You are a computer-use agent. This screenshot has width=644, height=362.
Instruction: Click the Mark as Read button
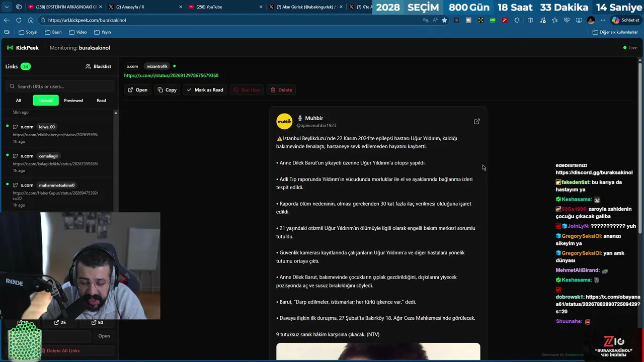coord(205,90)
